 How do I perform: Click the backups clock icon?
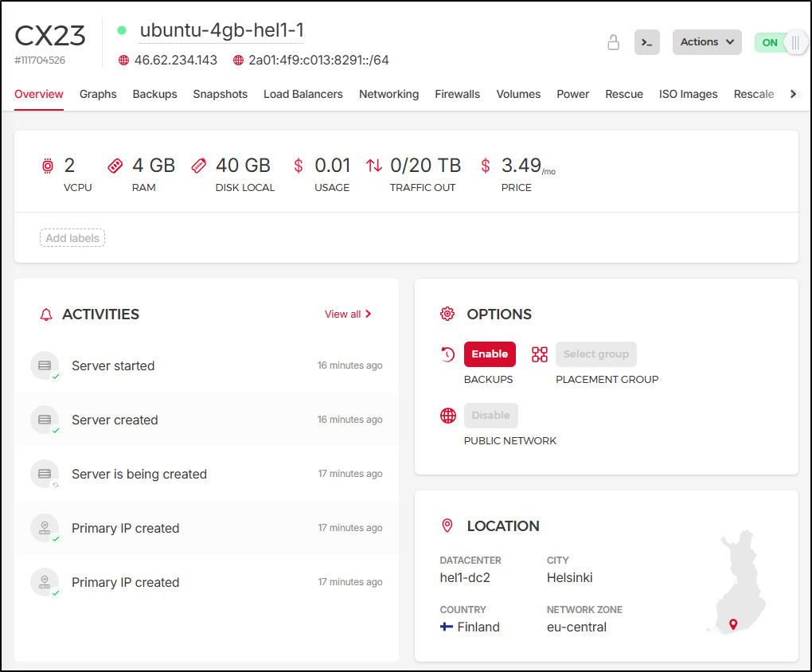tap(447, 354)
